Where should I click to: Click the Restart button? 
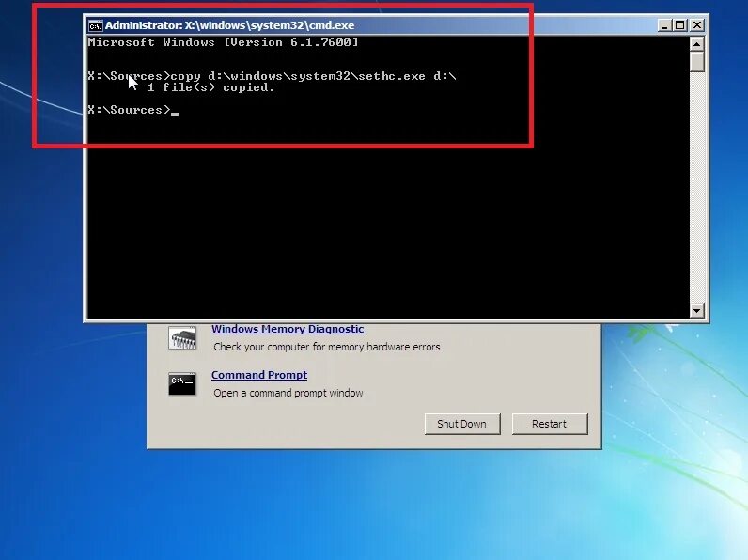550,424
